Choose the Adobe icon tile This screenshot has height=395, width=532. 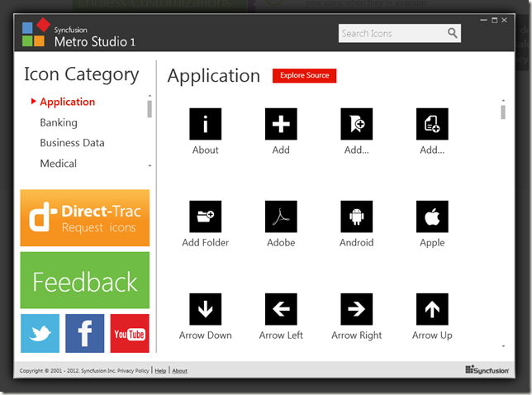coord(281,217)
